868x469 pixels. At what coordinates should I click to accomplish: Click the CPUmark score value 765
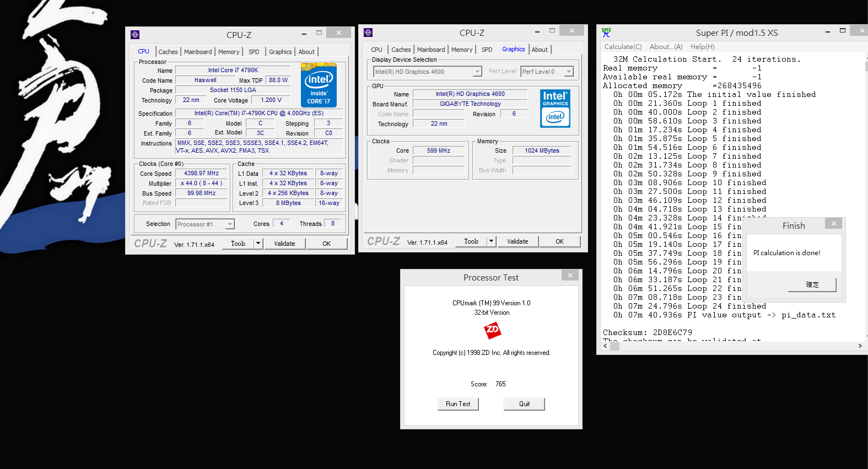(x=500, y=384)
